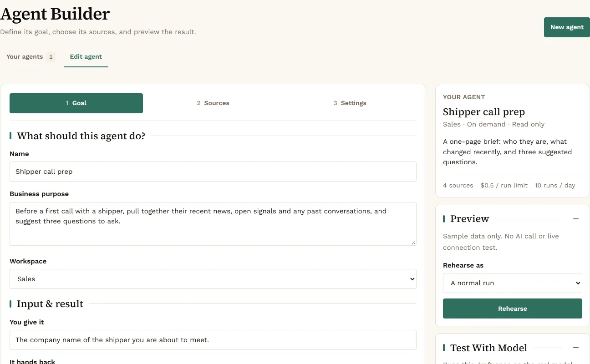Open the Workspace dropdown
The image size is (590, 364).
pyautogui.click(x=213, y=279)
